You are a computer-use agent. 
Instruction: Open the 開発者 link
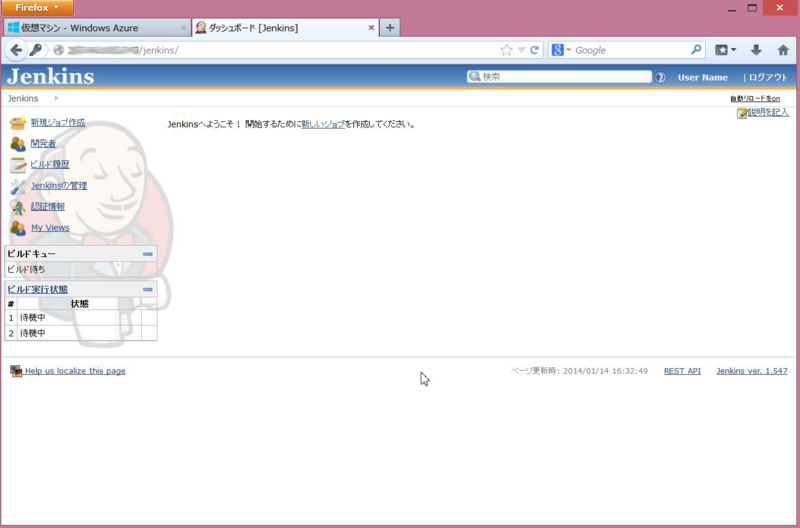click(x=43, y=143)
